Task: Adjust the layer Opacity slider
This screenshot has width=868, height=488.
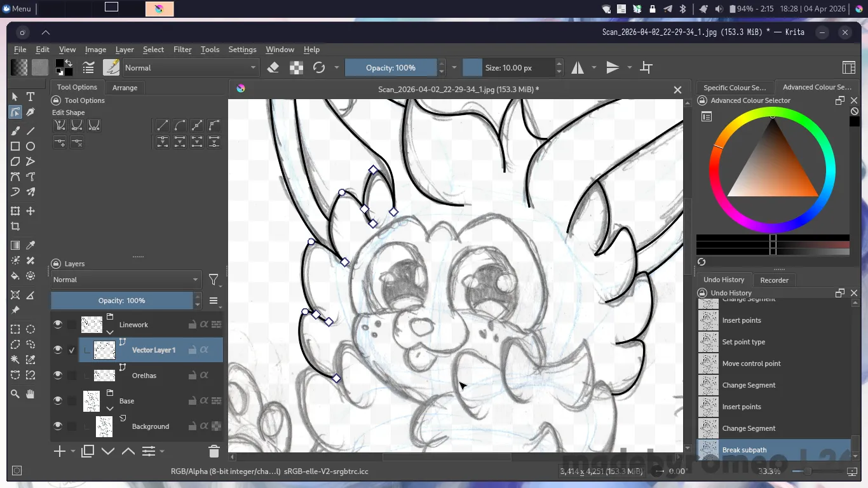Action: click(x=121, y=301)
